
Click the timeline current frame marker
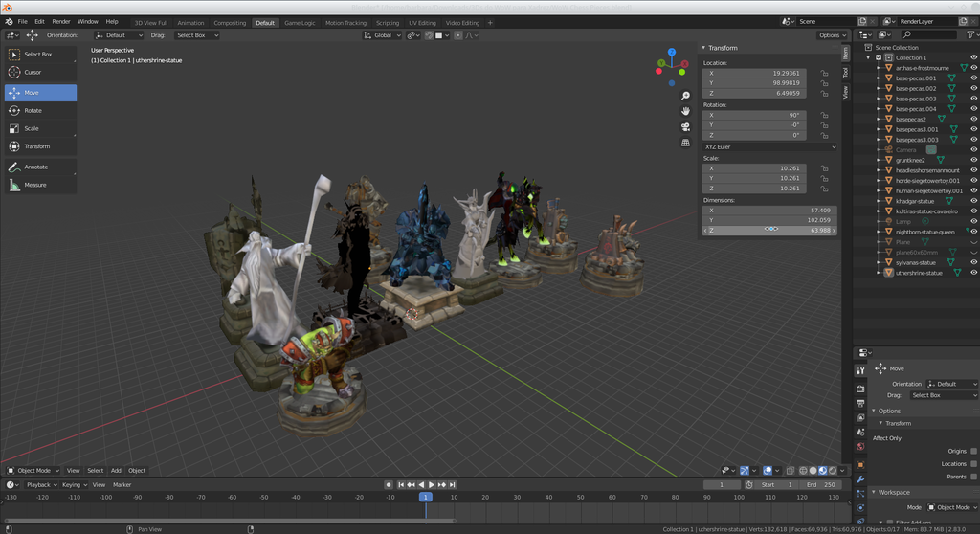[x=426, y=497]
